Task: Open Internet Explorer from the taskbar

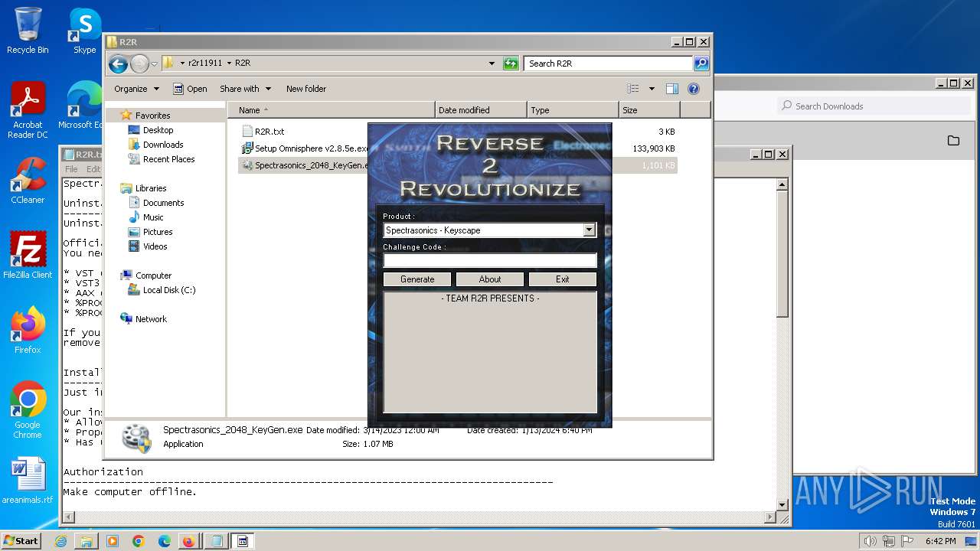Action: [x=60, y=541]
